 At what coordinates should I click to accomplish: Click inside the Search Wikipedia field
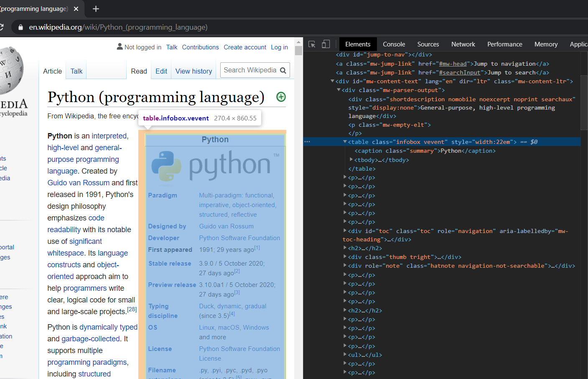(x=249, y=70)
